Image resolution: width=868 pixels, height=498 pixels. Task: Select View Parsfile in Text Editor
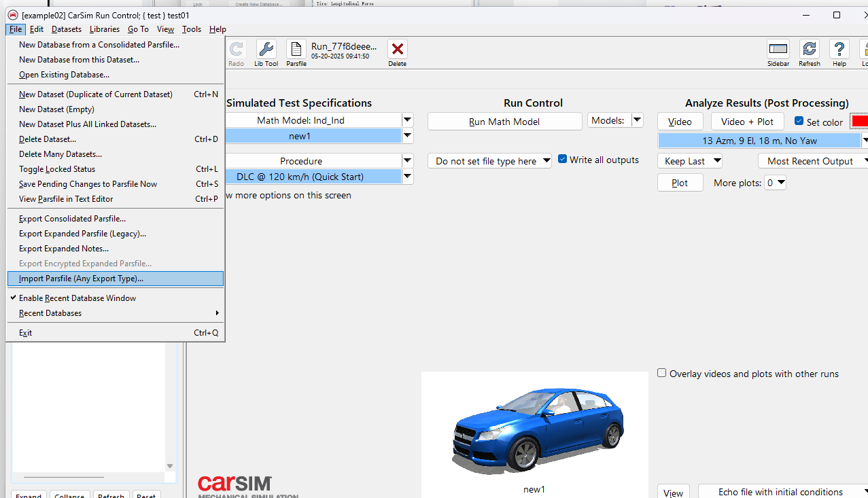tap(115, 199)
